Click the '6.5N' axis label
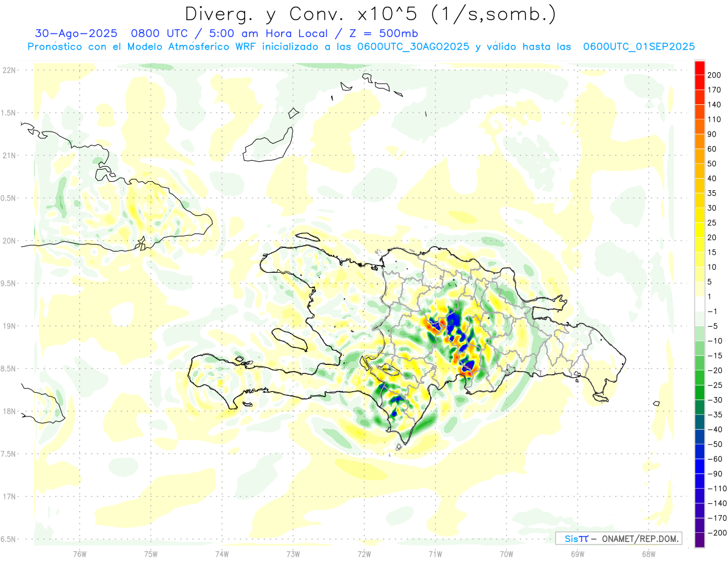The image size is (728, 562). pyautogui.click(x=8, y=539)
